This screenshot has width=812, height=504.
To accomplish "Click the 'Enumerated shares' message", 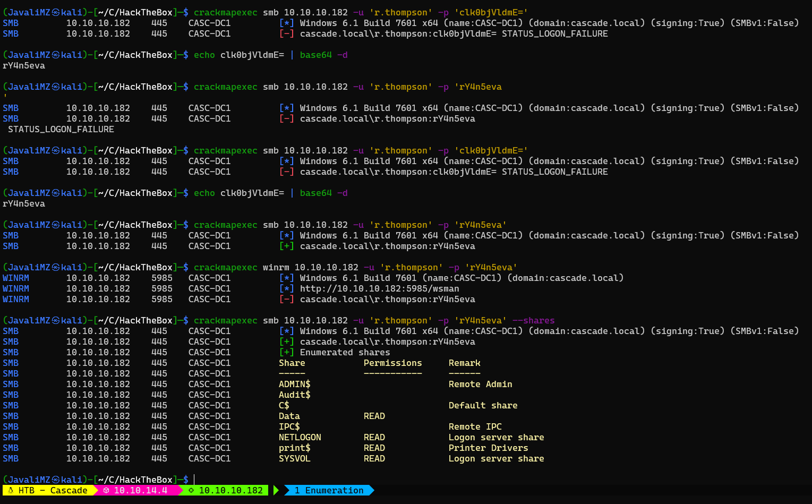I will click(x=345, y=352).
